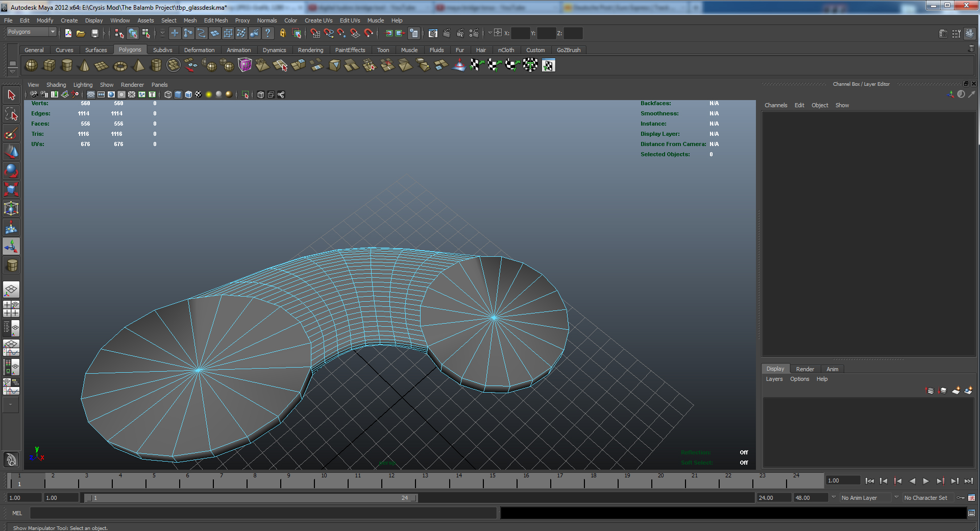Viewport: 980px width, 531px height.
Task: Toggle X-ray mode in panel toolbar
Action: (261, 94)
